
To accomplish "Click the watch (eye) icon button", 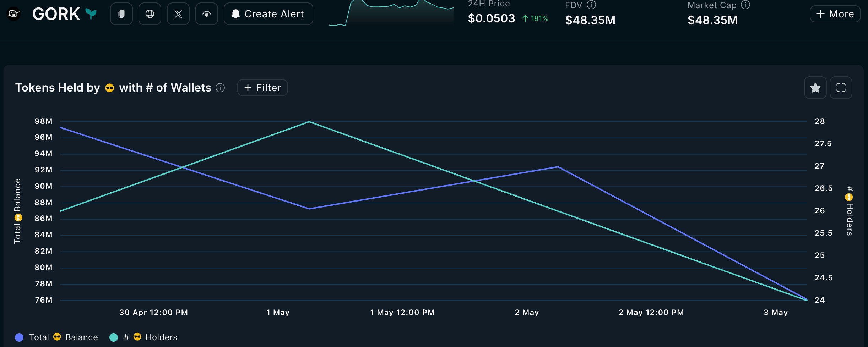I will 207,14.
